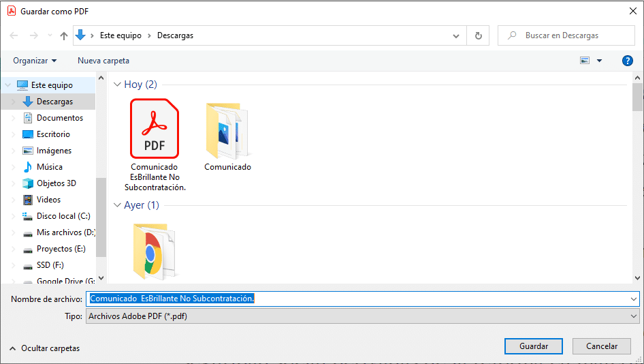Open Imágenes in the navigation pane
This screenshot has width=644, height=364.
point(54,151)
